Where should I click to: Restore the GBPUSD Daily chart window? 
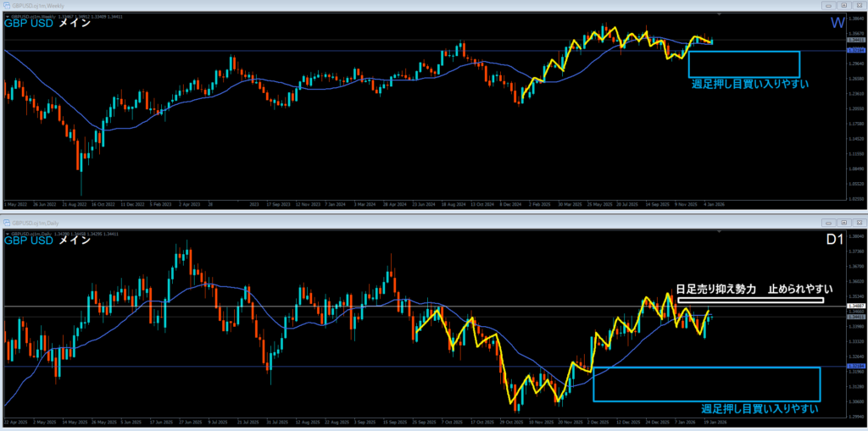843,222
